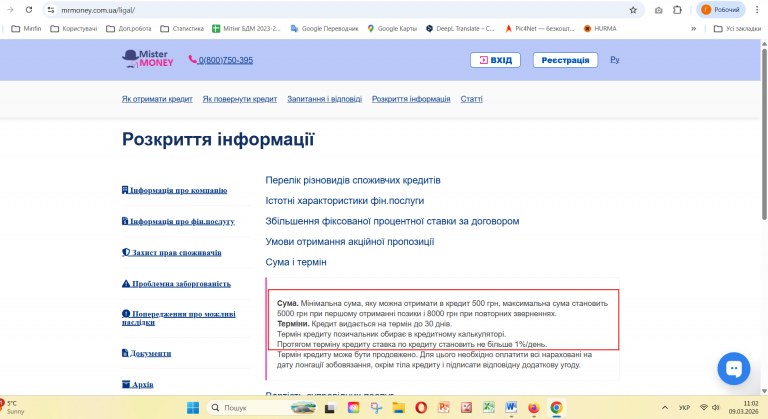Click the page vertical scrollbar
The height and width of the screenshot is (419, 768).
[x=764, y=132]
